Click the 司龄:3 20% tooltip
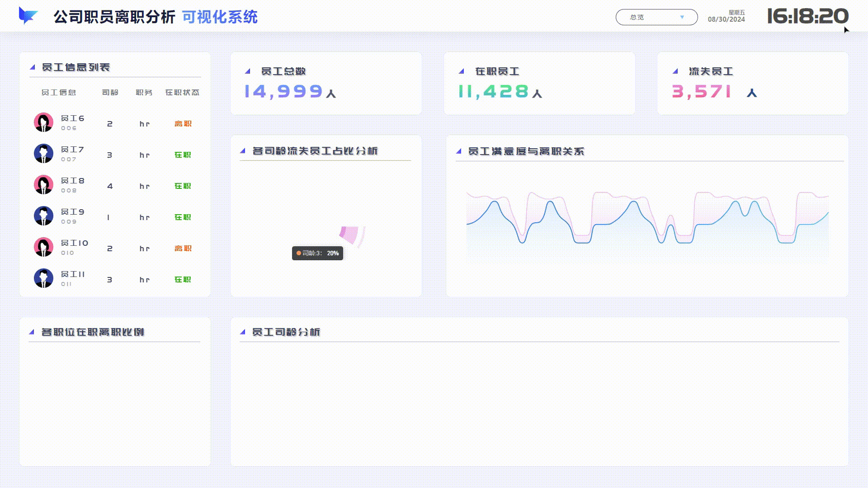This screenshot has width=868, height=488. [x=317, y=253]
